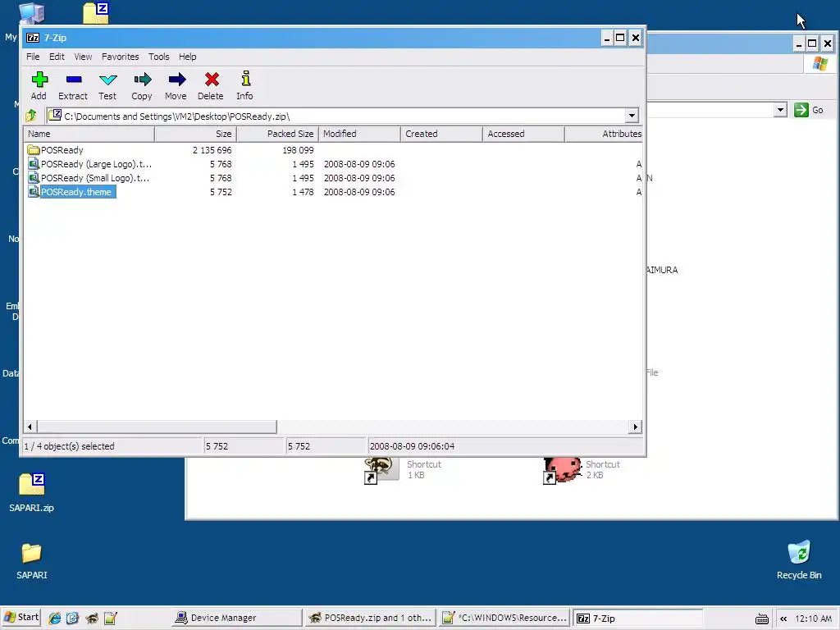The image size is (840, 630).
Task: Click the red Delete icon
Action: coord(211,80)
